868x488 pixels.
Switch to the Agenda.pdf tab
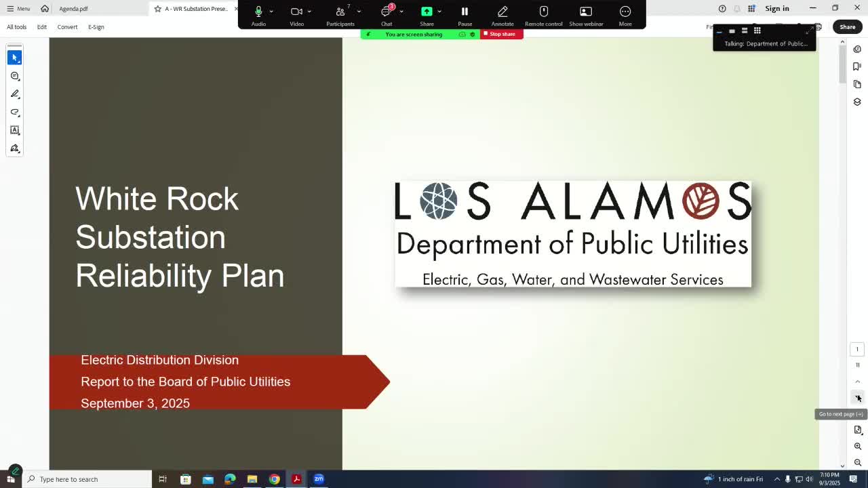73,9
